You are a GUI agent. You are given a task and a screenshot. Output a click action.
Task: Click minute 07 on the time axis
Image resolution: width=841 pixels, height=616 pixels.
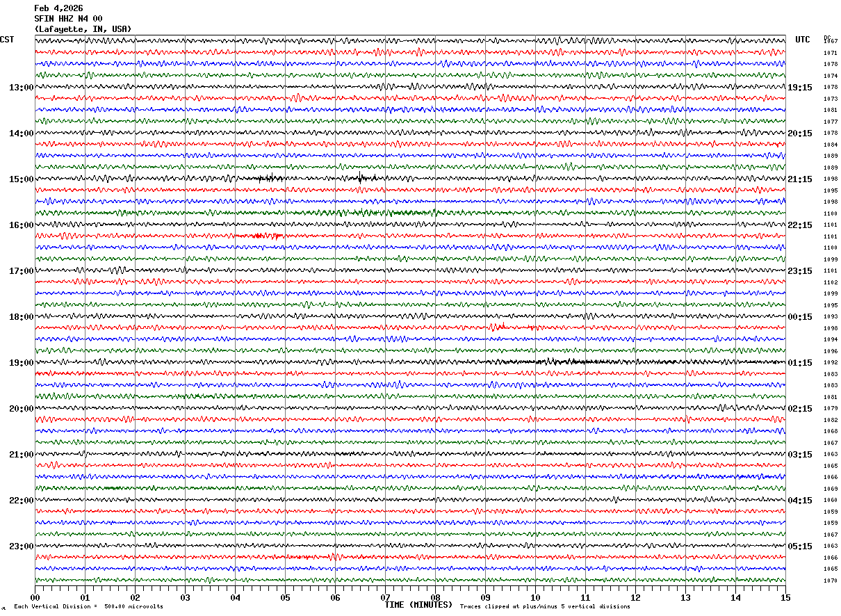point(385,597)
